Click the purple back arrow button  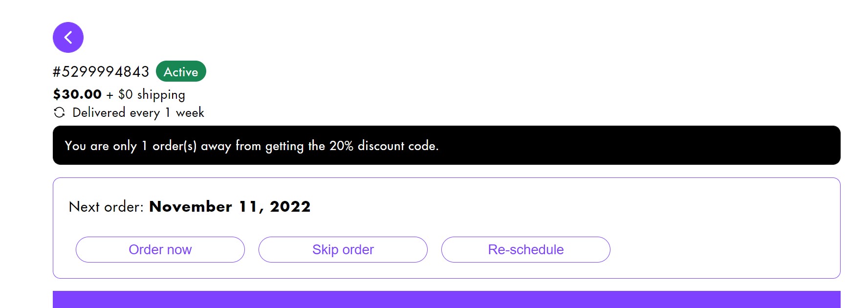pyautogui.click(x=68, y=37)
